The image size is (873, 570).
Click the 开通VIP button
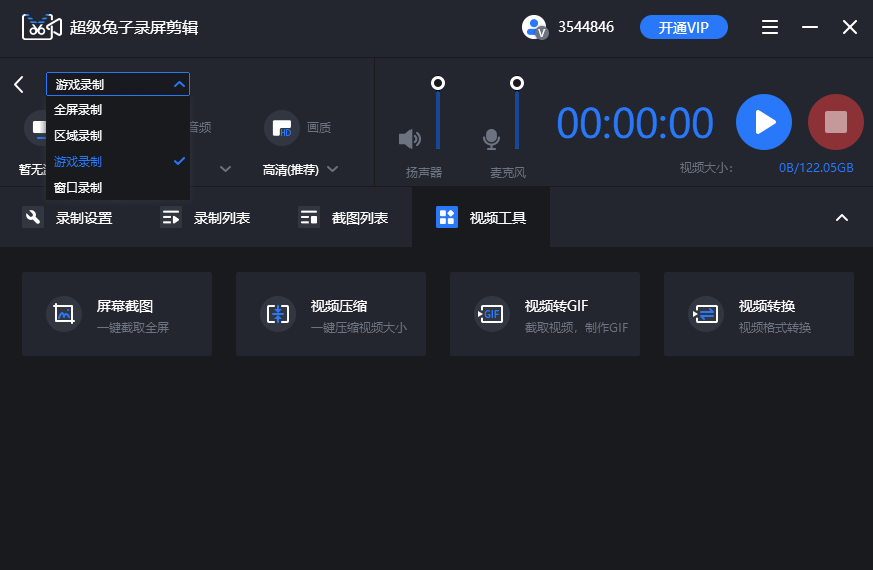click(684, 27)
